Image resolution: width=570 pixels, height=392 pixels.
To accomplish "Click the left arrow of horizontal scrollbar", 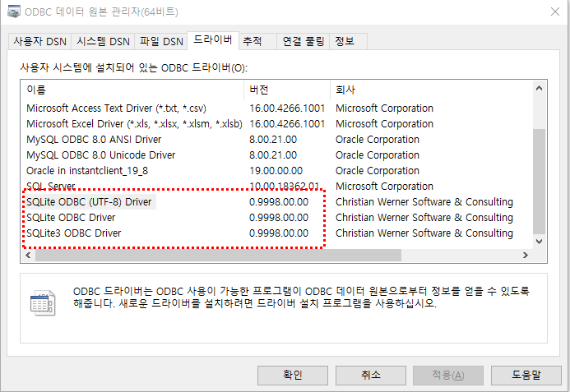I will (x=28, y=255).
